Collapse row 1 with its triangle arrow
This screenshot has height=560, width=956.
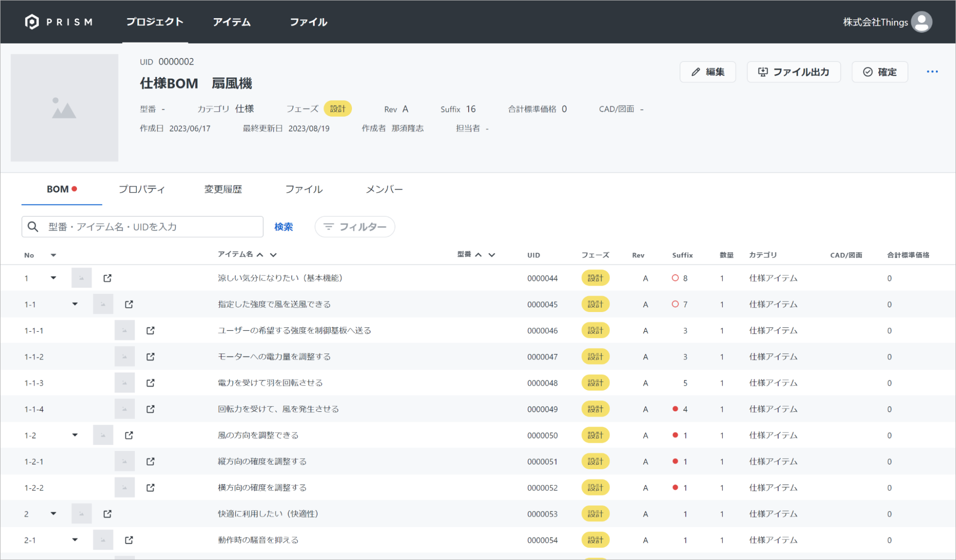tap(53, 278)
